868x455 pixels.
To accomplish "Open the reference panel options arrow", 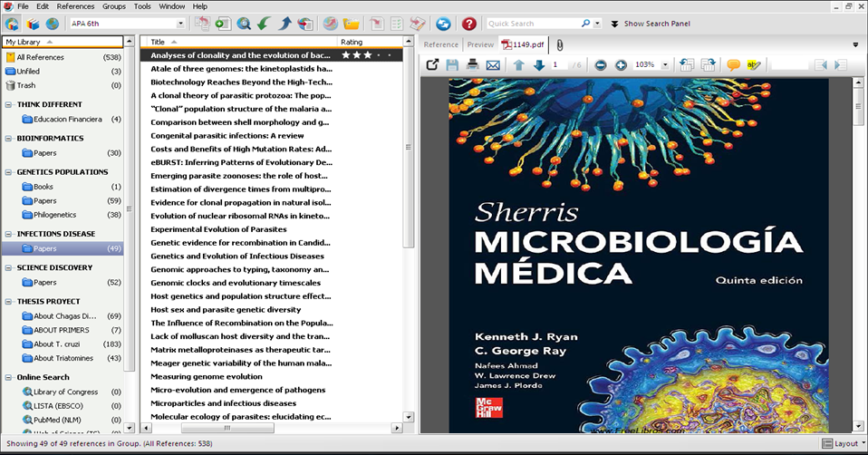I will [856, 44].
